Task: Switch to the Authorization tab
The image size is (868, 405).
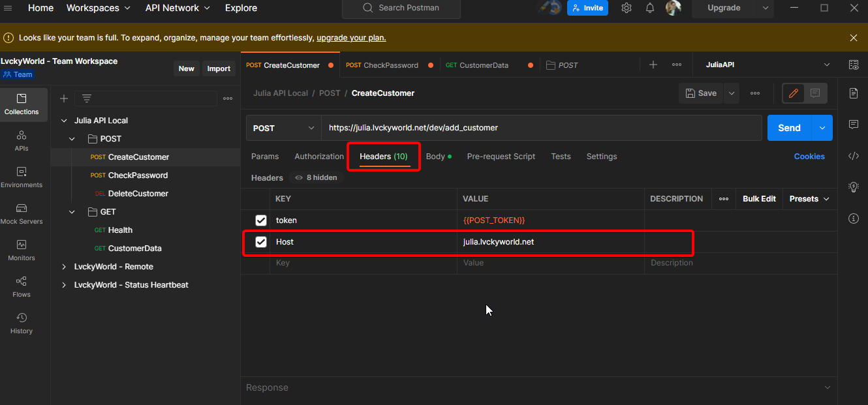Action: (319, 157)
